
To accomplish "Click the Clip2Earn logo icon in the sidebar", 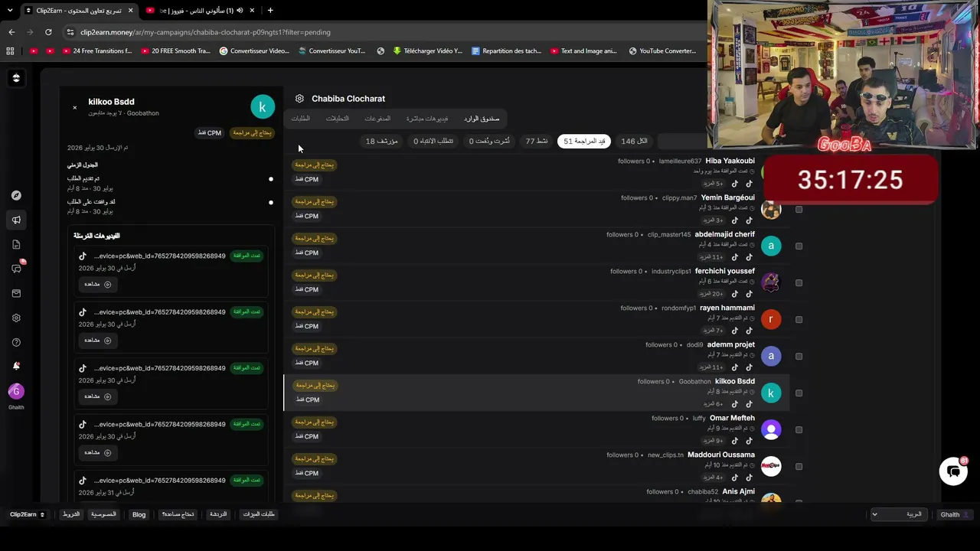I will click(x=16, y=78).
